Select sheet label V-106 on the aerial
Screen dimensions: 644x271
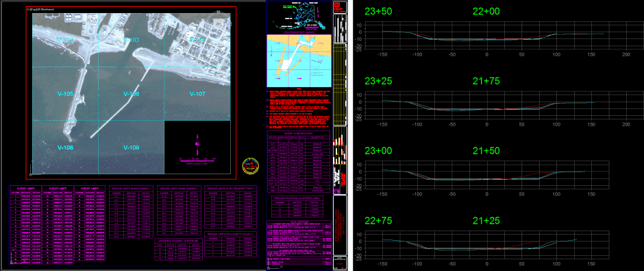click(132, 94)
